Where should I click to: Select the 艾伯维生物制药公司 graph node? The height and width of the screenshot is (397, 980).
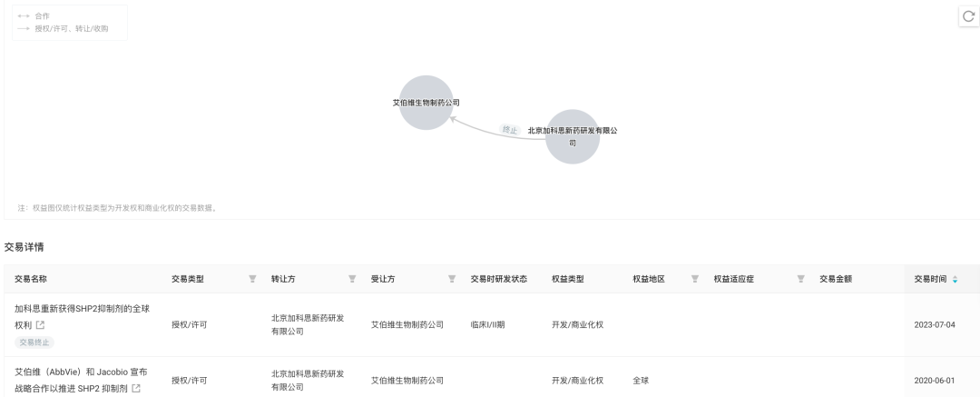(x=426, y=103)
